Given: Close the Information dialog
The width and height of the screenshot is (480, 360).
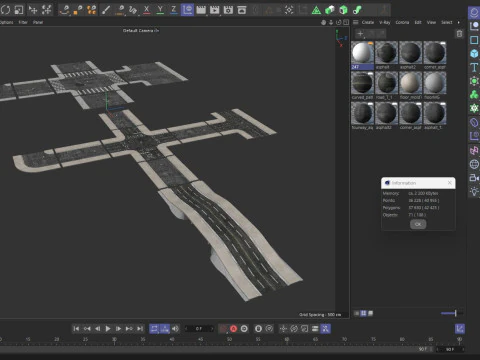Looking at the screenshot, I should (x=450, y=183).
